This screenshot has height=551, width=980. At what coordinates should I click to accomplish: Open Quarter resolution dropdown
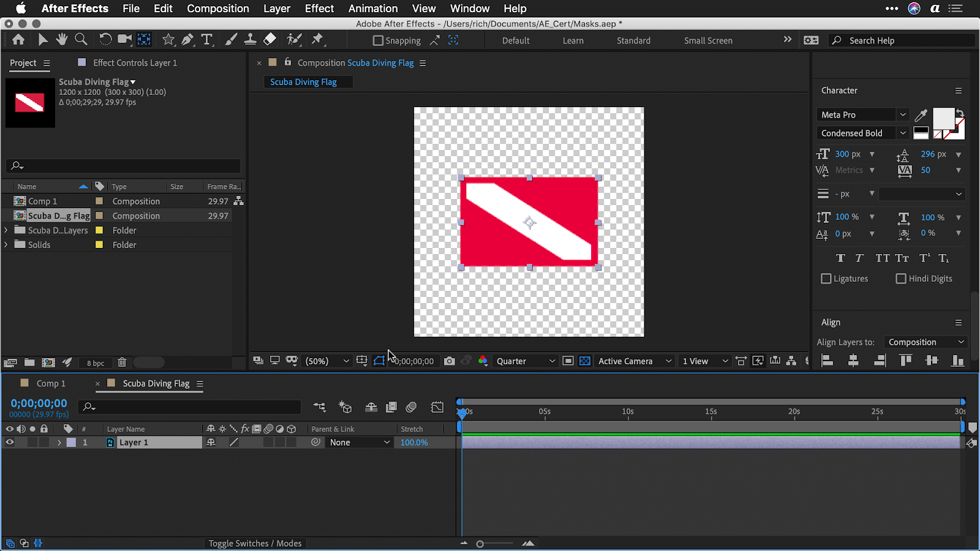526,361
